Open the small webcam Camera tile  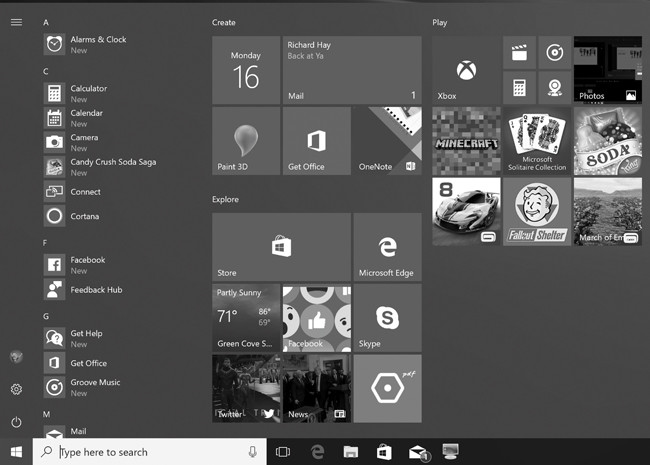555,88
